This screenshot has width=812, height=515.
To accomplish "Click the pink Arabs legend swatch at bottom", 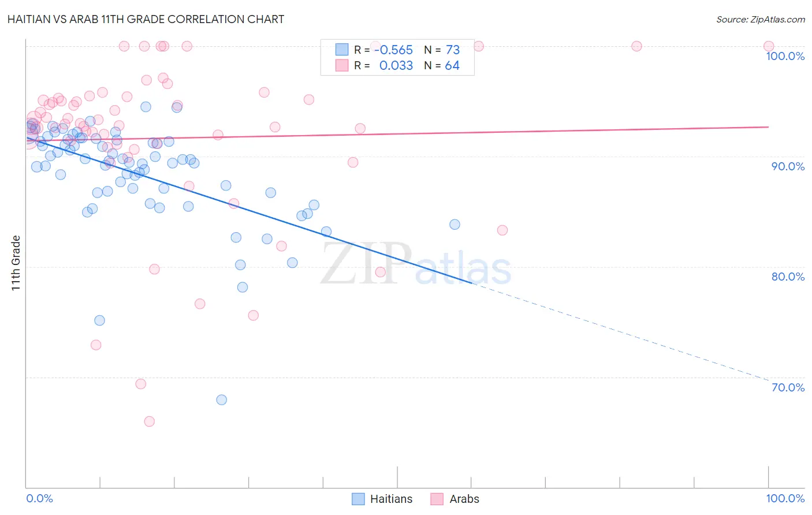I will (437, 499).
